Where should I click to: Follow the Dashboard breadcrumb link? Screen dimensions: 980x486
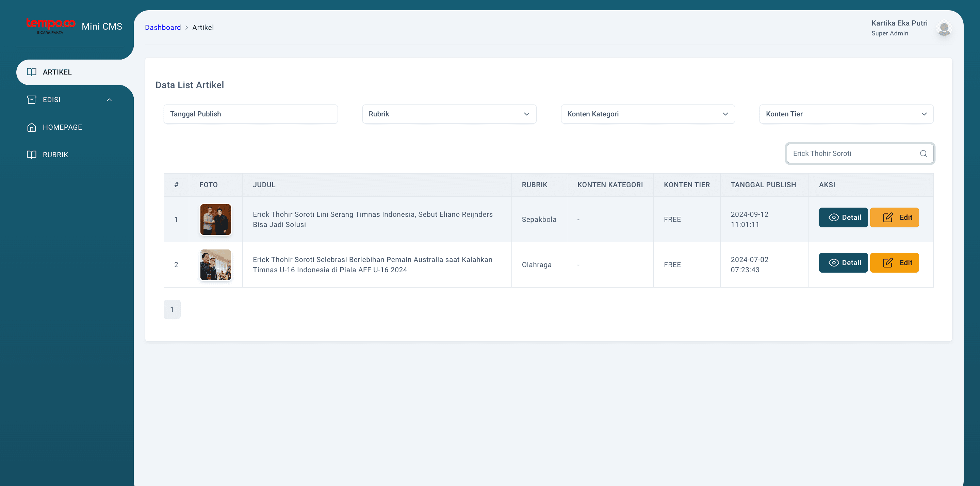coord(163,28)
